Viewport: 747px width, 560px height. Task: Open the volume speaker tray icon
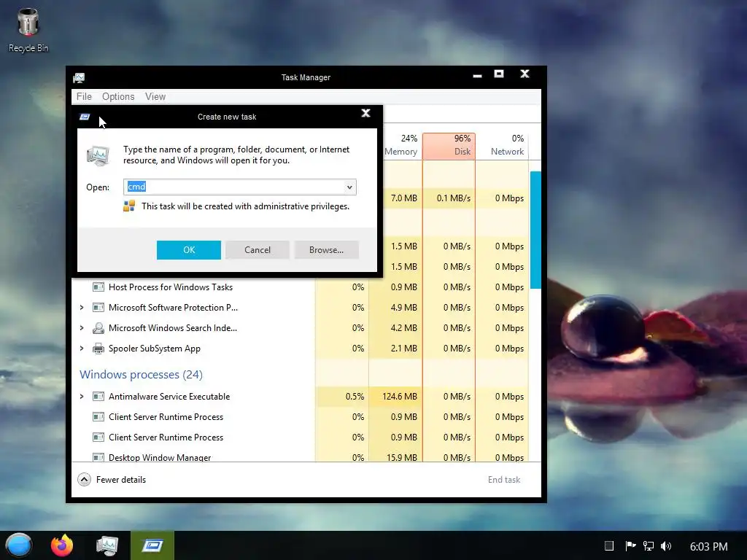(666, 545)
